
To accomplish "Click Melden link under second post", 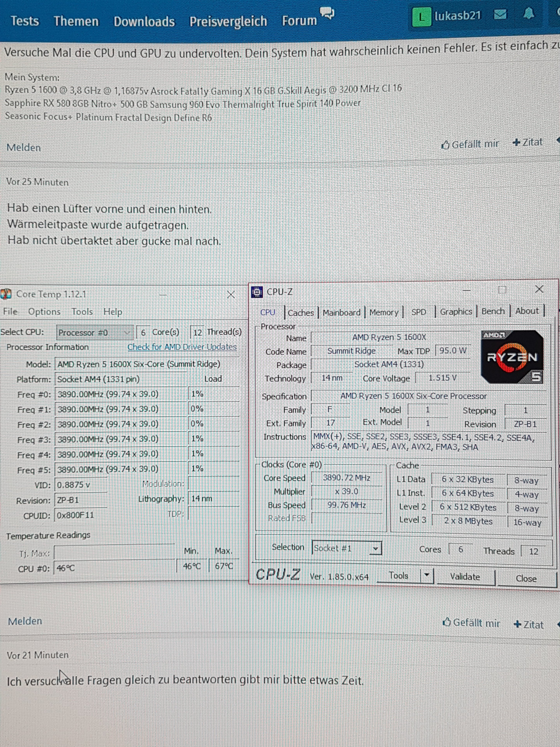I will 25,621.
